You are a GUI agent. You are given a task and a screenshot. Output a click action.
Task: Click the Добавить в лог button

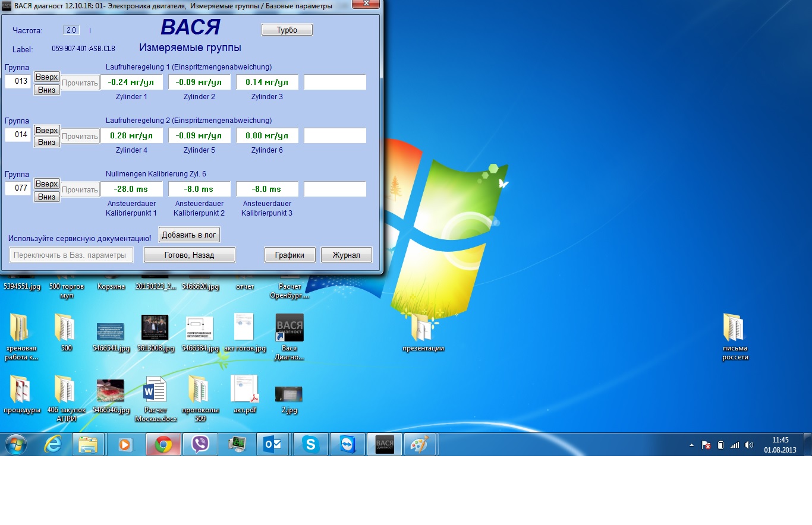pos(189,235)
